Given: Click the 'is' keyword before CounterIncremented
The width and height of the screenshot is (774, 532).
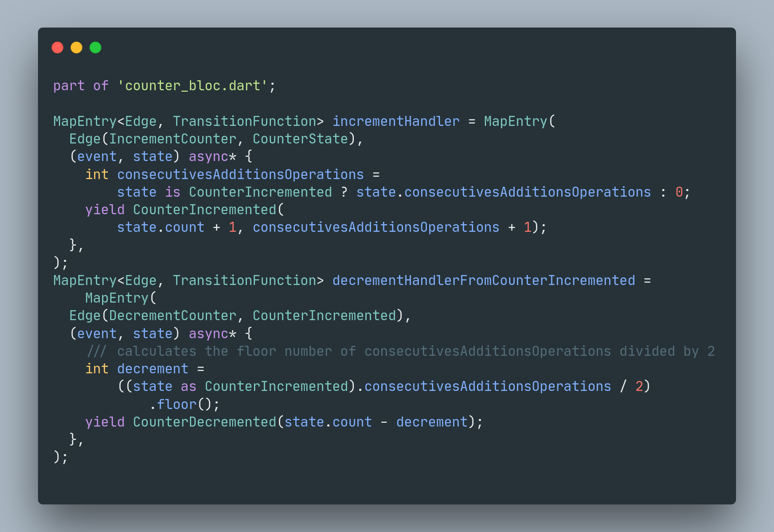Looking at the screenshot, I should coord(173,192).
